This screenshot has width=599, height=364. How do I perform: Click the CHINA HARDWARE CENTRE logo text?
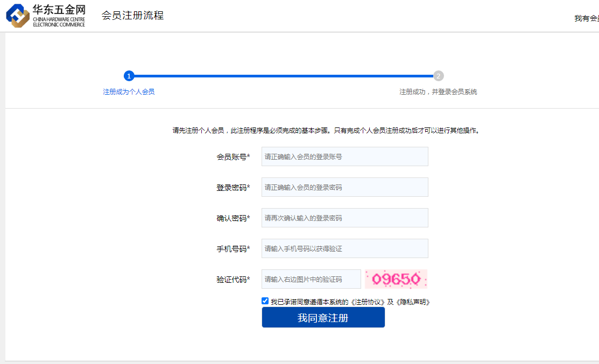click(x=59, y=21)
